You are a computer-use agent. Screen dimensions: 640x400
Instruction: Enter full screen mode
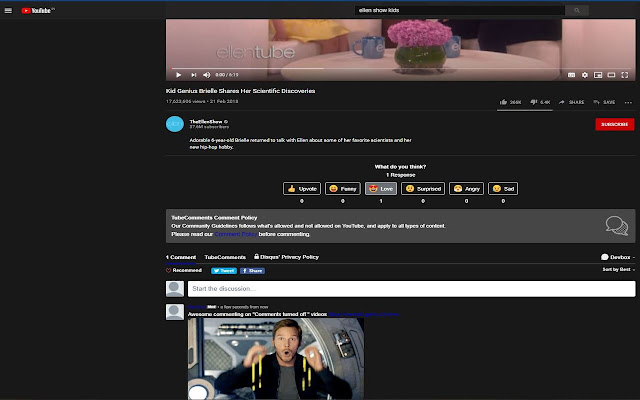click(625, 75)
